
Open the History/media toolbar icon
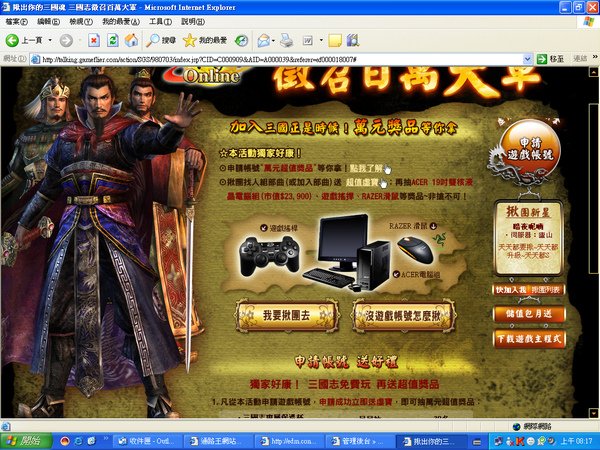[241, 40]
